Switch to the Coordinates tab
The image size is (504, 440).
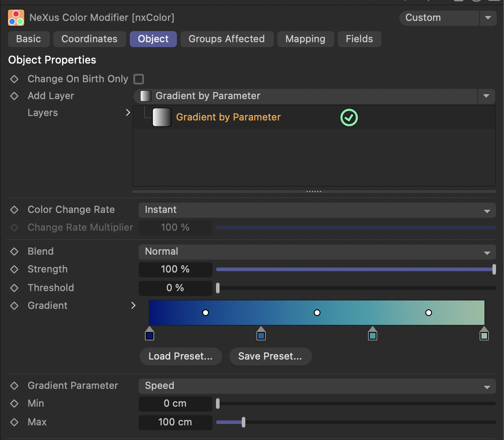(89, 39)
